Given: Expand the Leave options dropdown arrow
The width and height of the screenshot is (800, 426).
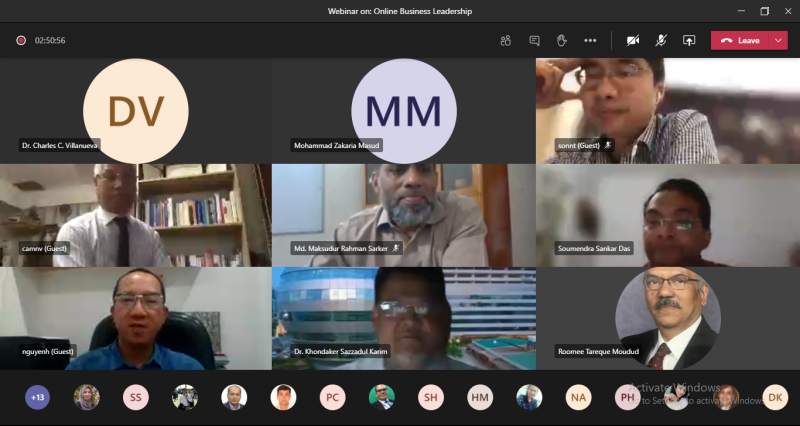Looking at the screenshot, I should pos(778,40).
